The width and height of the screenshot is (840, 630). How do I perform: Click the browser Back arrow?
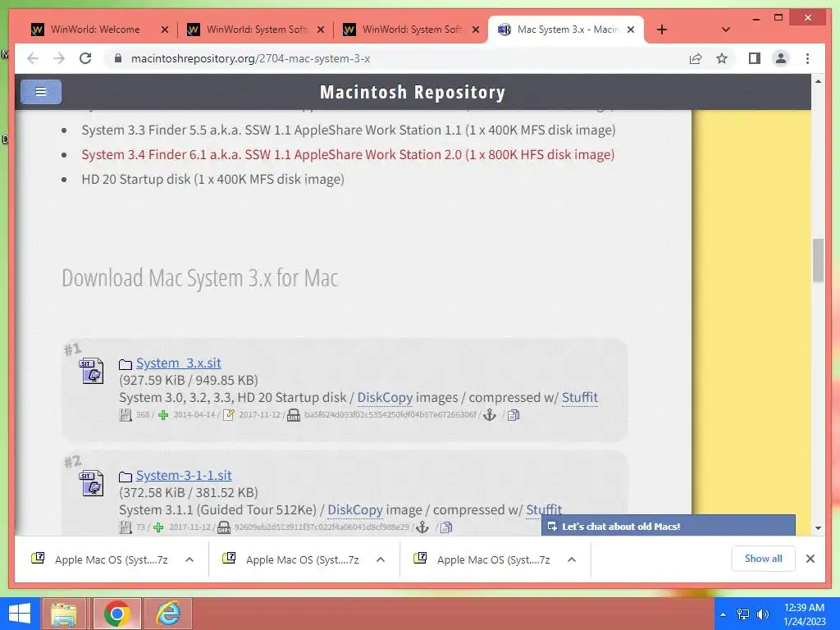(x=33, y=58)
